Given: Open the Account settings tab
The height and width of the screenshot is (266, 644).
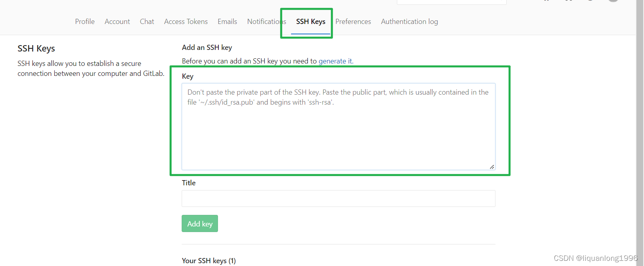Looking at the screenshot, I should click(x=117, y=22).
